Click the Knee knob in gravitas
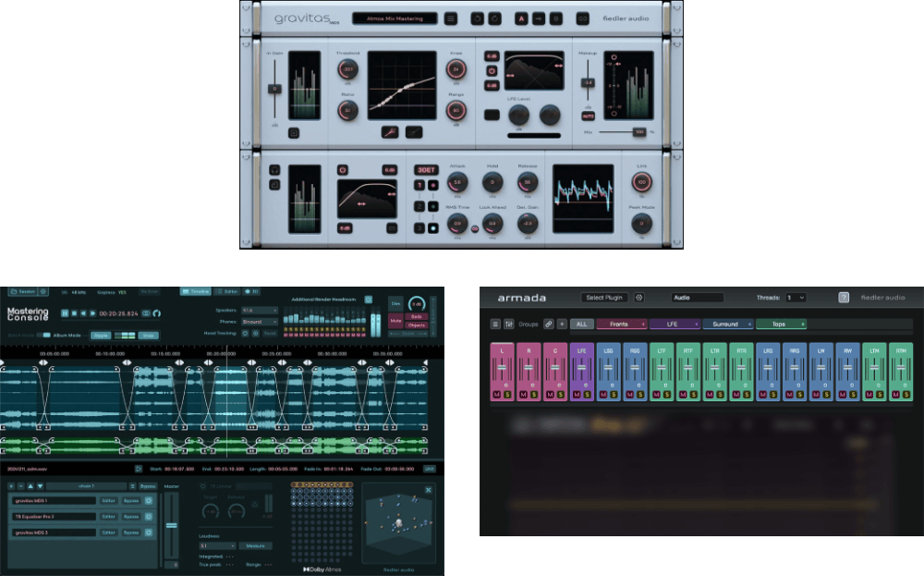Image resolution: width=924 pixels, height=576 pixels. pos(456,69)
